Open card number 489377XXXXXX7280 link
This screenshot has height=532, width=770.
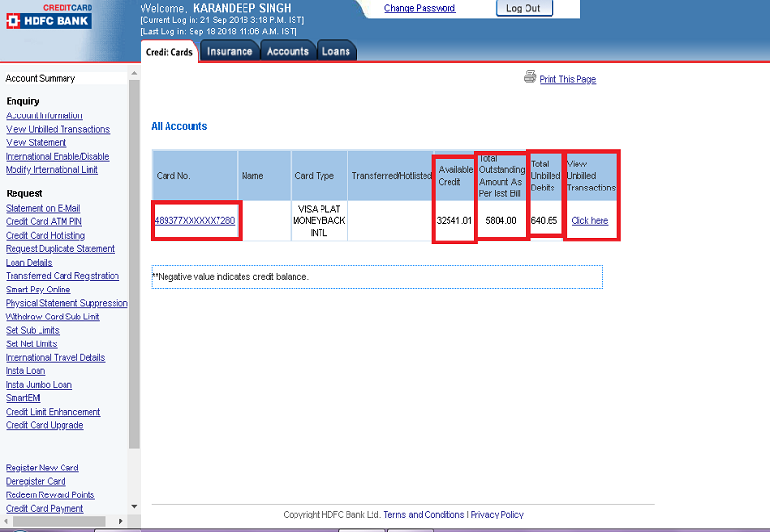tap(195, 221)
